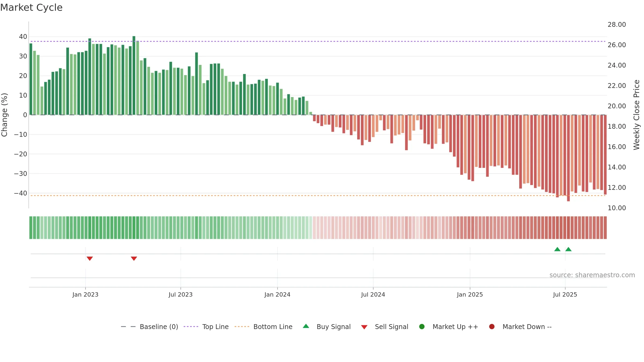
Task: Select the first sell signal marker near Jan 2023
Action: pos(90,258)
